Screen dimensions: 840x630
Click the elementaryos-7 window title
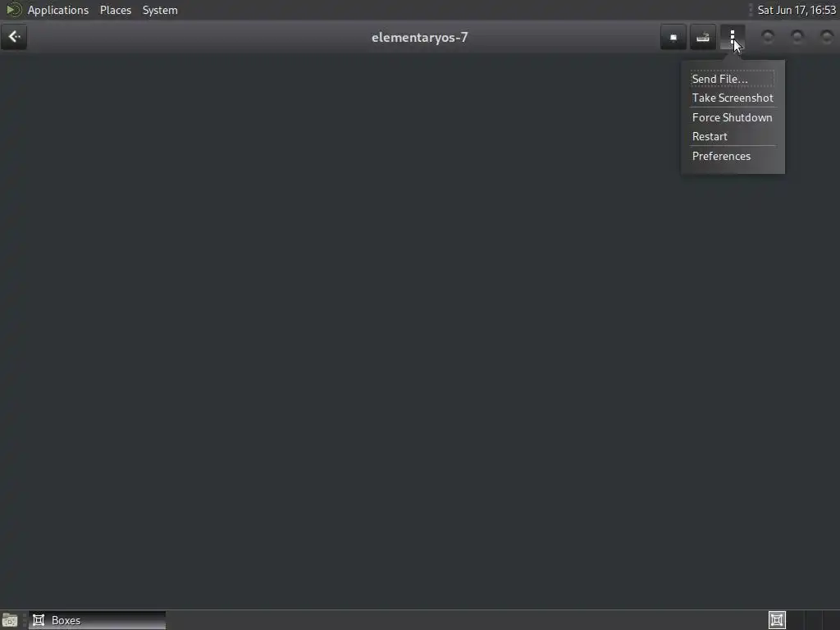pos(419,38)
